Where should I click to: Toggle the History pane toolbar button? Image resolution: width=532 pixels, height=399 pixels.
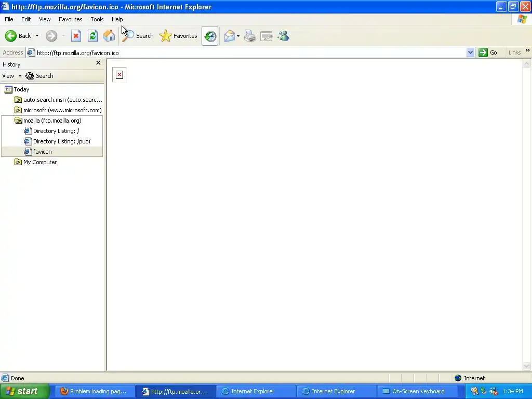[x=210, y=36]
